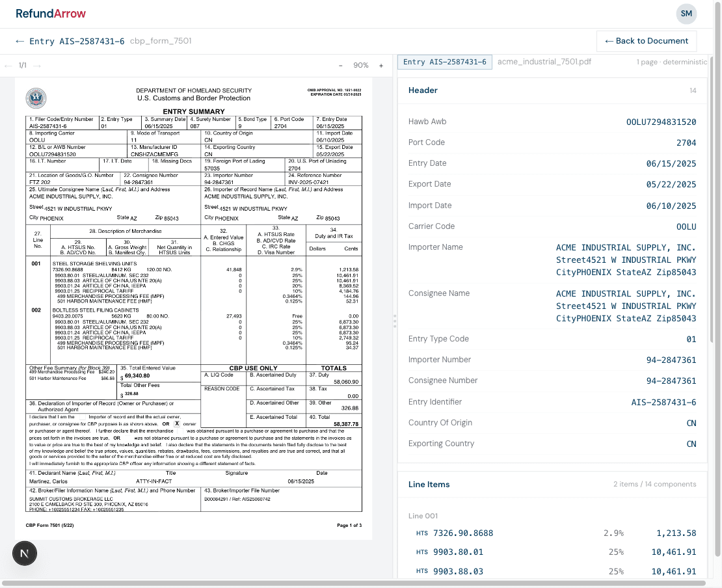Click the HTS badge beside 7326.90.8688
The height and width of the screenshot is (588, 722).
tap(421, 533)
